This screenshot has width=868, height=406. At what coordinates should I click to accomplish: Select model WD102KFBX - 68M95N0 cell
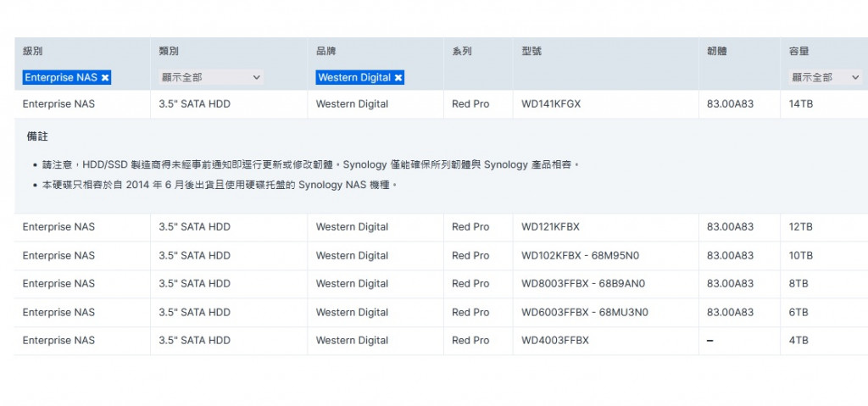pyautogui.click(x=580, y=255)
